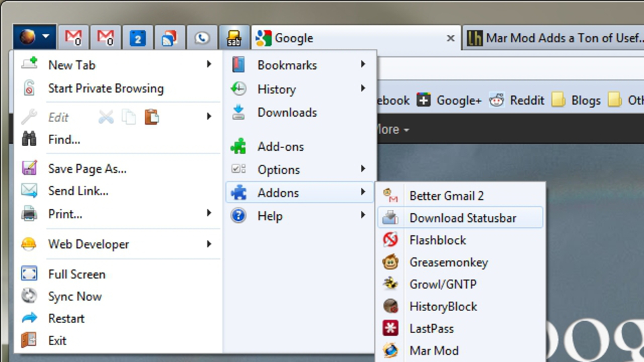644x362 pixels.
Task: Open the SABnzbd pinned tab
Action: tap(233, 38)
